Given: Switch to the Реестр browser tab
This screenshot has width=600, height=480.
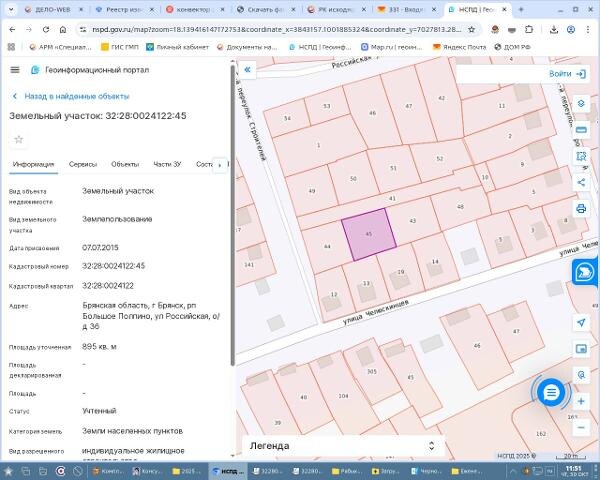Looking at the screenshot, I should 125,10.
